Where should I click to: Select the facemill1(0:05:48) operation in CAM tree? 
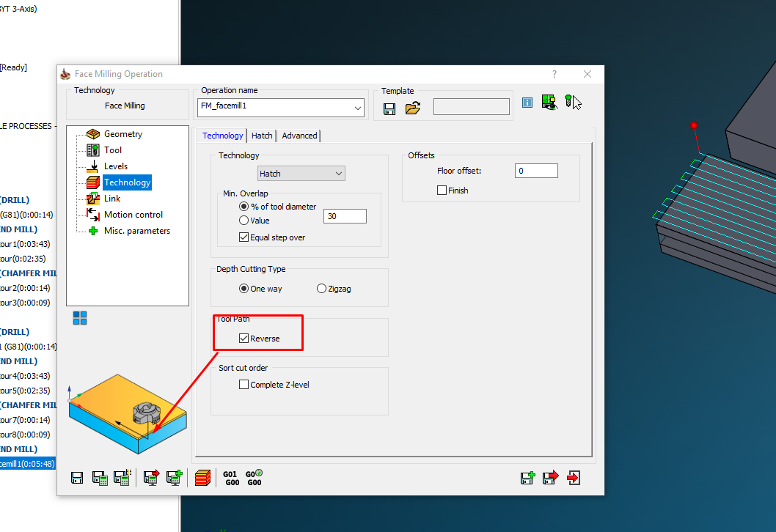(x=27, y=464)
